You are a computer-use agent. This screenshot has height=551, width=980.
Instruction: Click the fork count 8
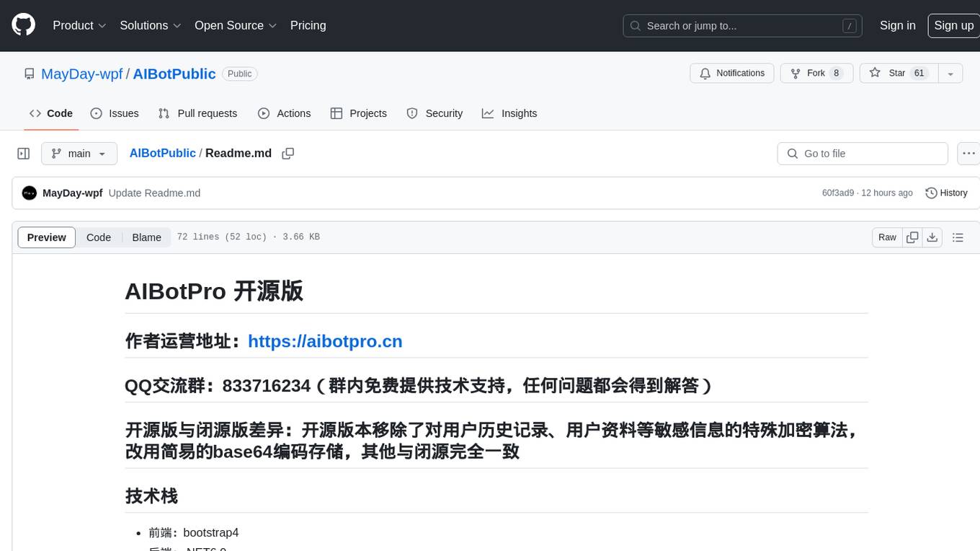tap(836, 74)
